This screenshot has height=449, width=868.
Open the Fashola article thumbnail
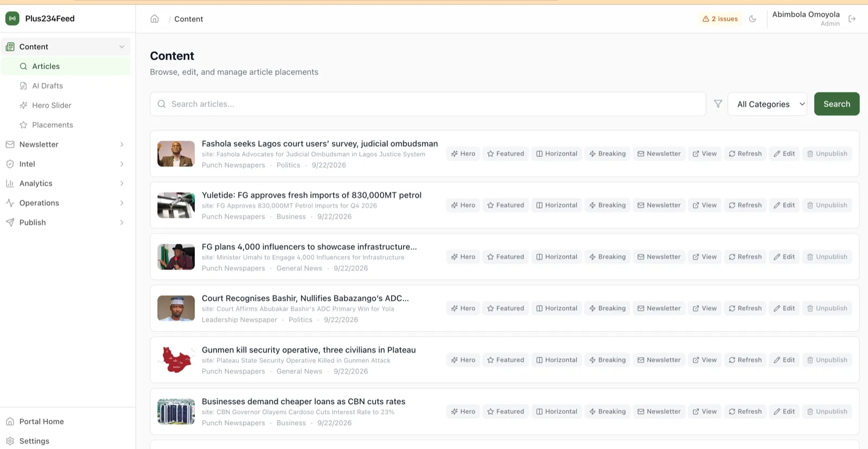click(x=176, y=154)
